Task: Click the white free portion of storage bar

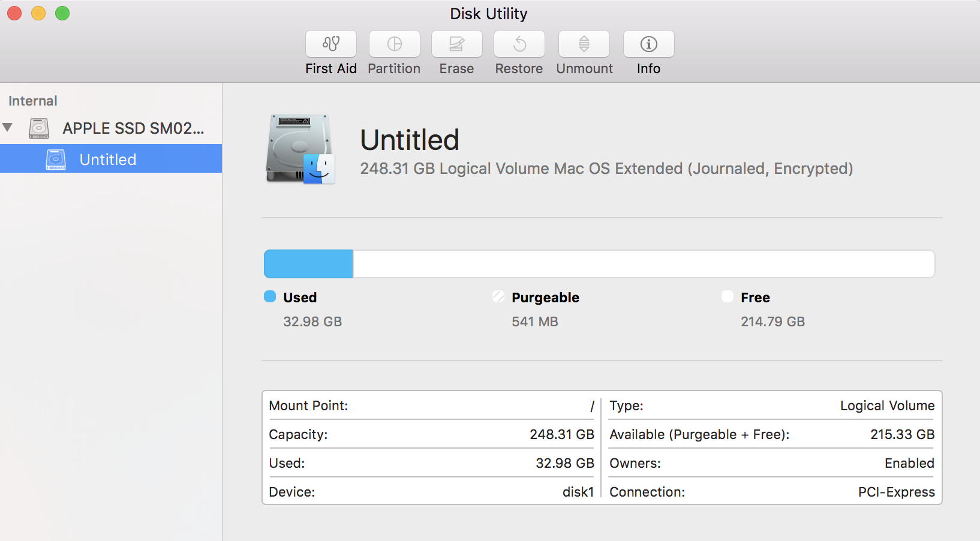Action: 644,264
